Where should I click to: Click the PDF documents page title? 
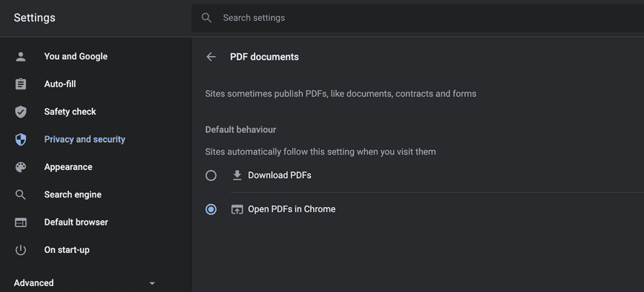[264, 57]
